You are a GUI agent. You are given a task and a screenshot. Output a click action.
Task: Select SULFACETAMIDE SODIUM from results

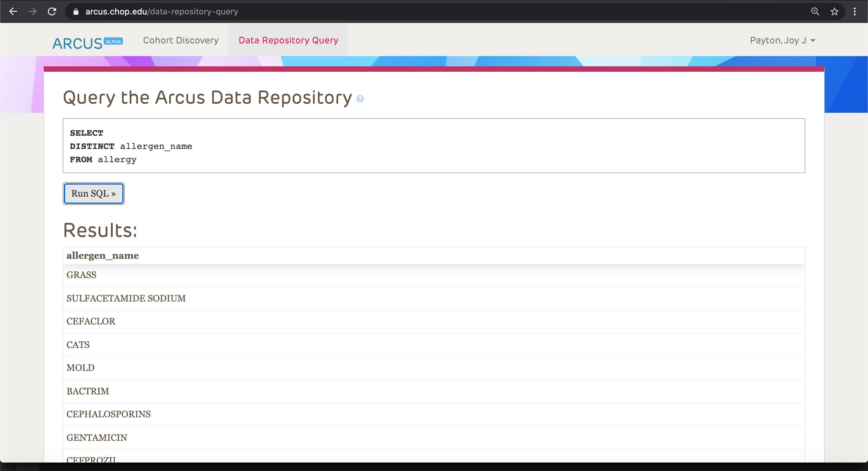click(x=126, y=298)
